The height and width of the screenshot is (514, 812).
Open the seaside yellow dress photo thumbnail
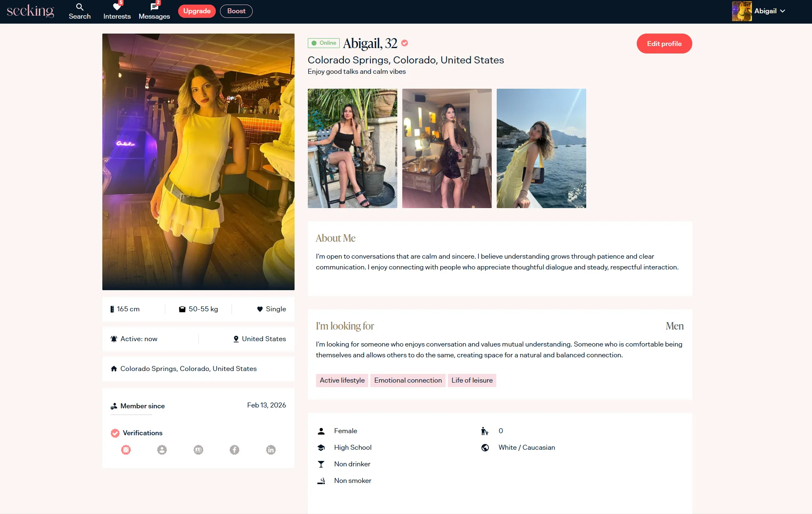(x=541, y=148)
